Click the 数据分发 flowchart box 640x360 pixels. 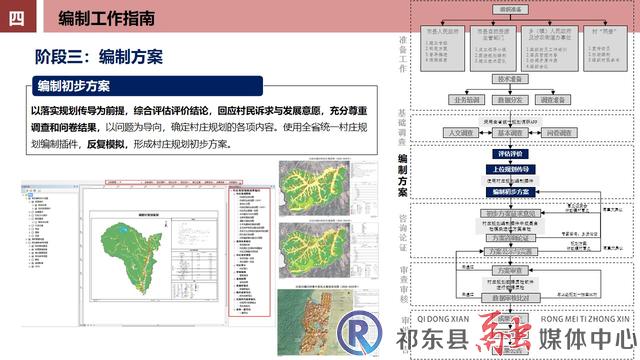(510, 100)
